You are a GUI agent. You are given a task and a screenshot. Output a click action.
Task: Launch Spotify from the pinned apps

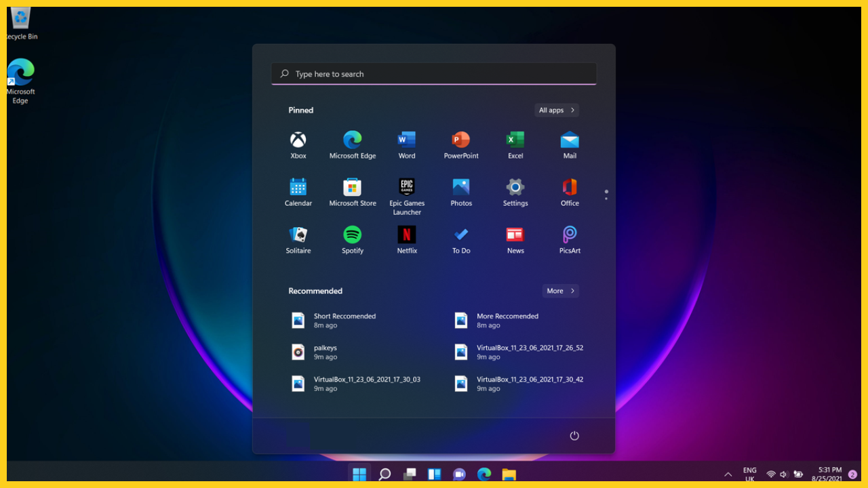coord(353,241)
